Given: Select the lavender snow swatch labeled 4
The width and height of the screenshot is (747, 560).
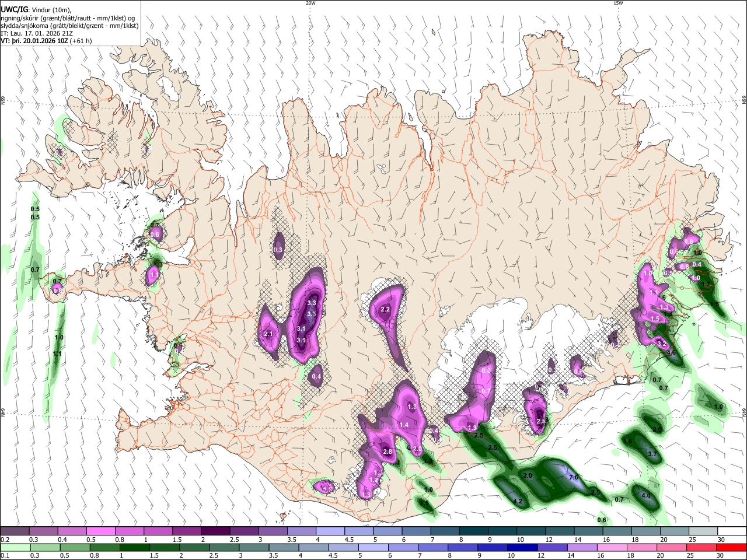Looking at the screenshot, I should [x=330, y=531].
